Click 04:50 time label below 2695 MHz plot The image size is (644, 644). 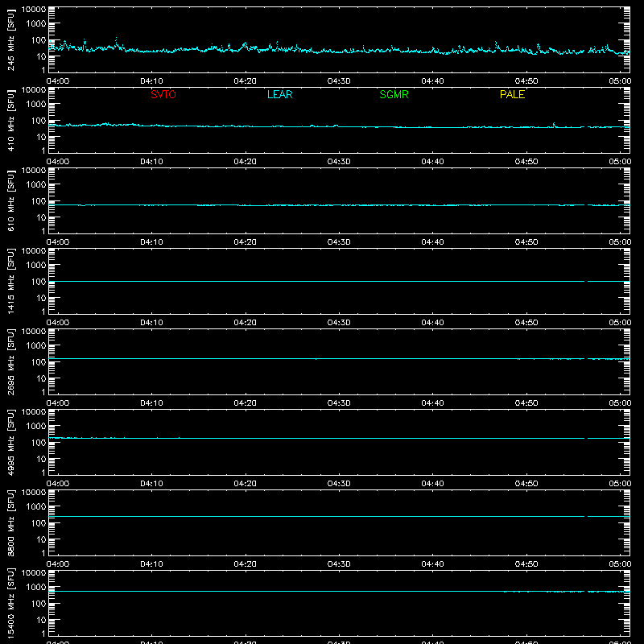coord(526,403)
